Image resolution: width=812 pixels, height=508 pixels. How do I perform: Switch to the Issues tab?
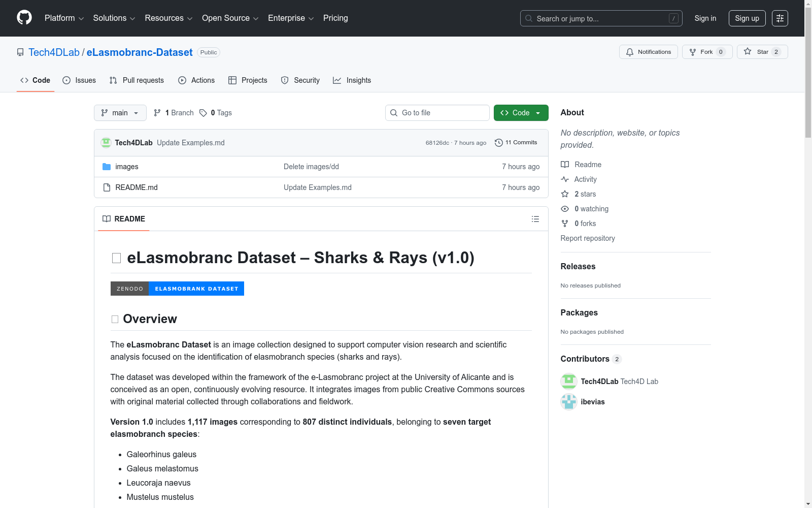tap(79, 80)
